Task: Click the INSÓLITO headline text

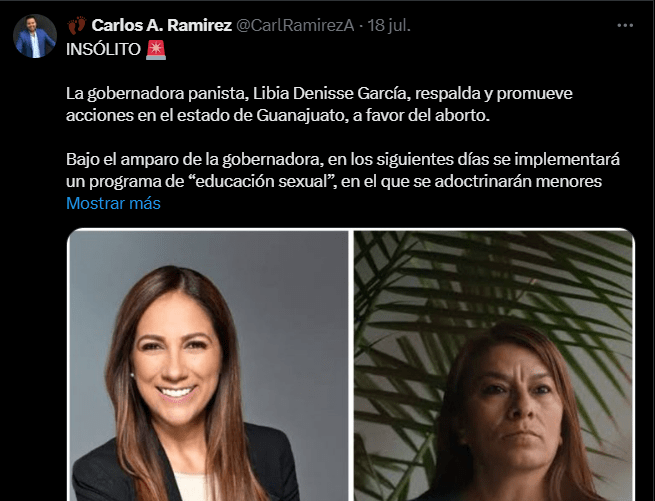Action: pos(103,50)
